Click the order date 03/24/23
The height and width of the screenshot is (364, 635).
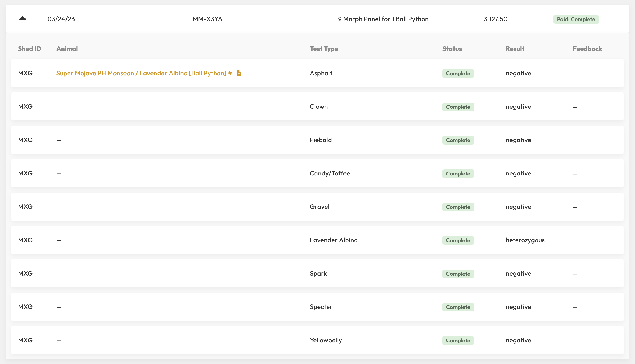(x=61, y=19)
